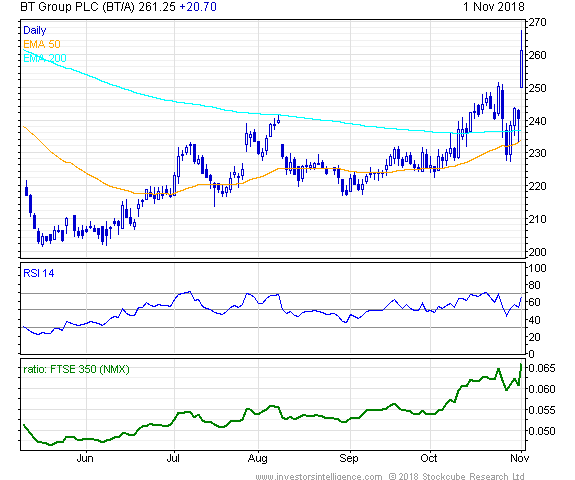Click the Jun month label
Screen dimensions: 575x480
pos(85,458)
